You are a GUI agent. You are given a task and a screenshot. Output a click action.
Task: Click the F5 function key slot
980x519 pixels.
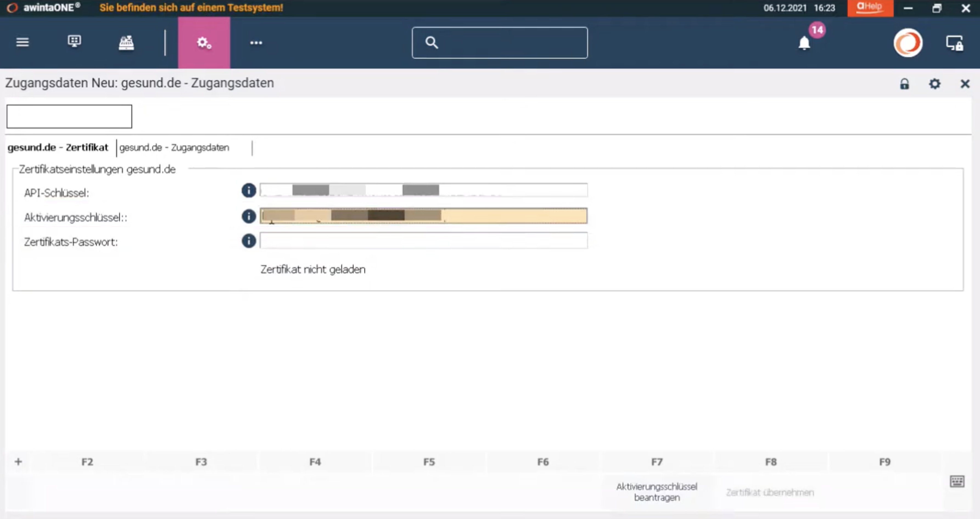point(429,462)
